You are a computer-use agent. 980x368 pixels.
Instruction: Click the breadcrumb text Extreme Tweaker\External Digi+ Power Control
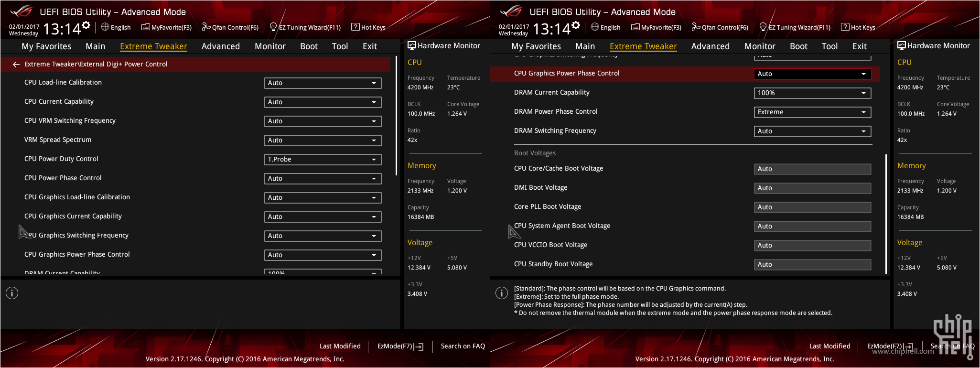click(96, 64)
